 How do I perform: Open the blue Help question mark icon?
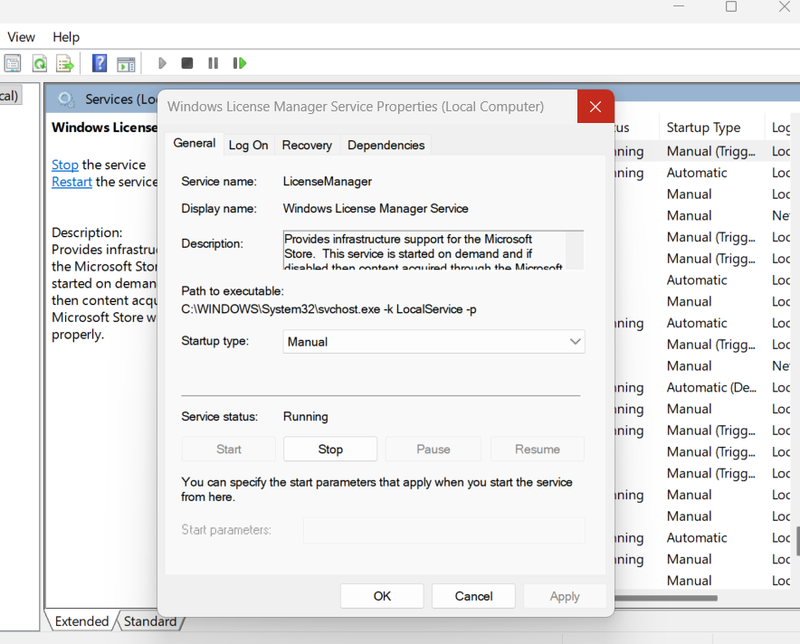coord(99,63)
